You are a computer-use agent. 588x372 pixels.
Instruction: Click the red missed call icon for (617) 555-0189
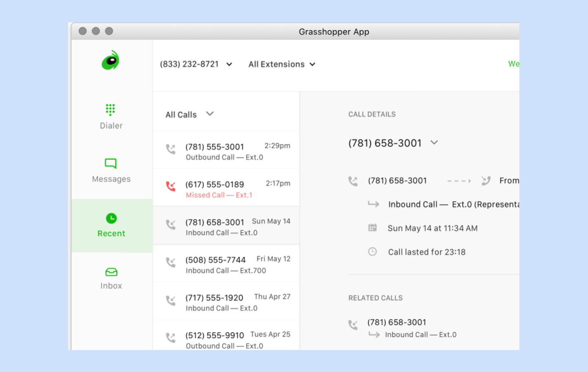click(x=171, y=187)
